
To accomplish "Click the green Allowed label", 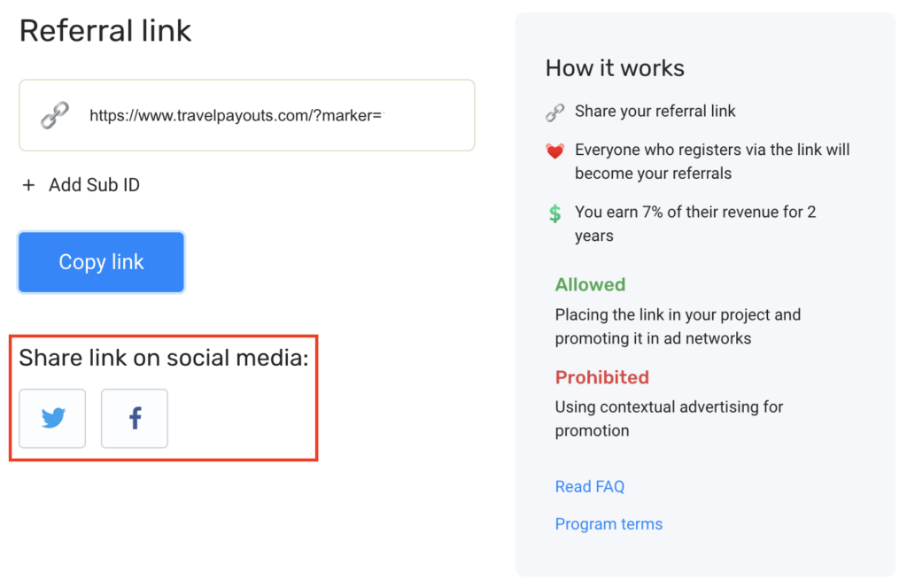I will 590,284.
